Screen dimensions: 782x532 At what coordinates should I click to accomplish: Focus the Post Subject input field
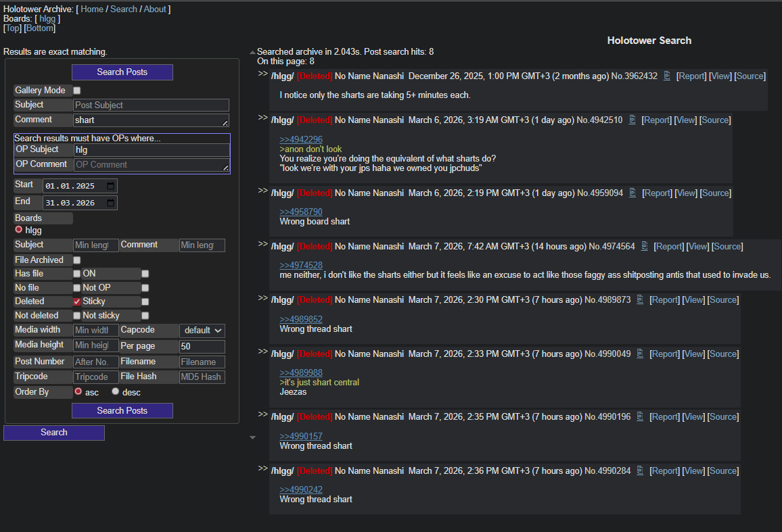[x=151, y=105]
